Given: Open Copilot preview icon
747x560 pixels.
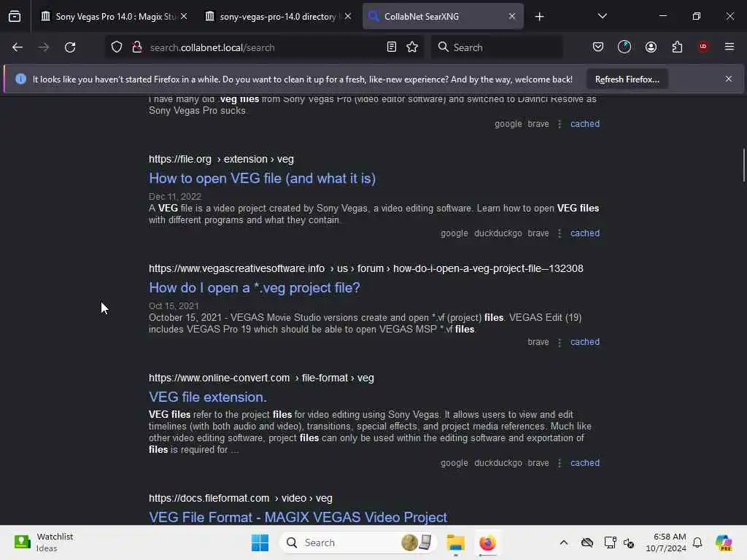Looking at the screenshot, I should click(724, 542).
